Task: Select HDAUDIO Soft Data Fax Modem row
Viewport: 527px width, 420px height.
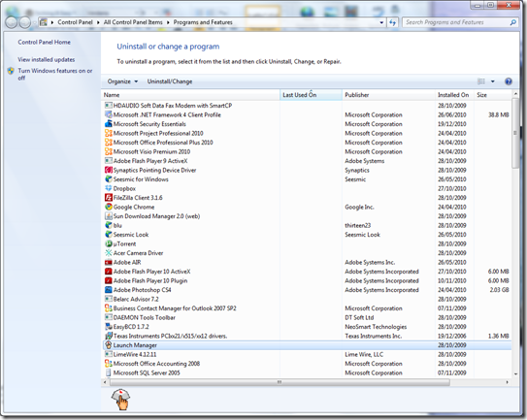Action: coord(307,106)
